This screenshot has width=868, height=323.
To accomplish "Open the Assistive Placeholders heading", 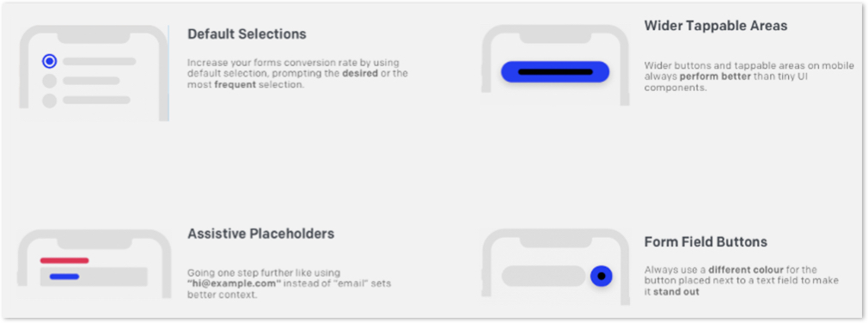I will [260, 234].
